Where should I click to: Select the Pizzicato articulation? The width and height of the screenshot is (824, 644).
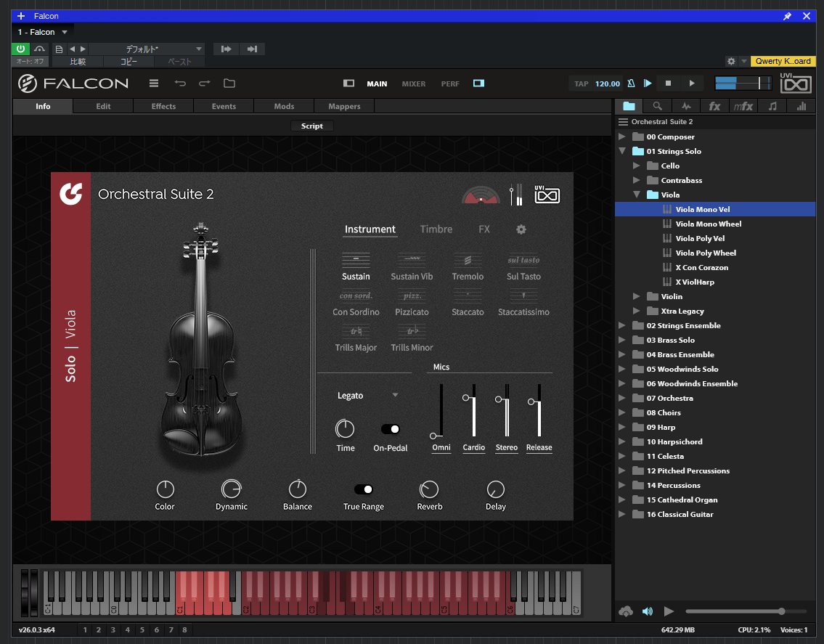point(412,303)
